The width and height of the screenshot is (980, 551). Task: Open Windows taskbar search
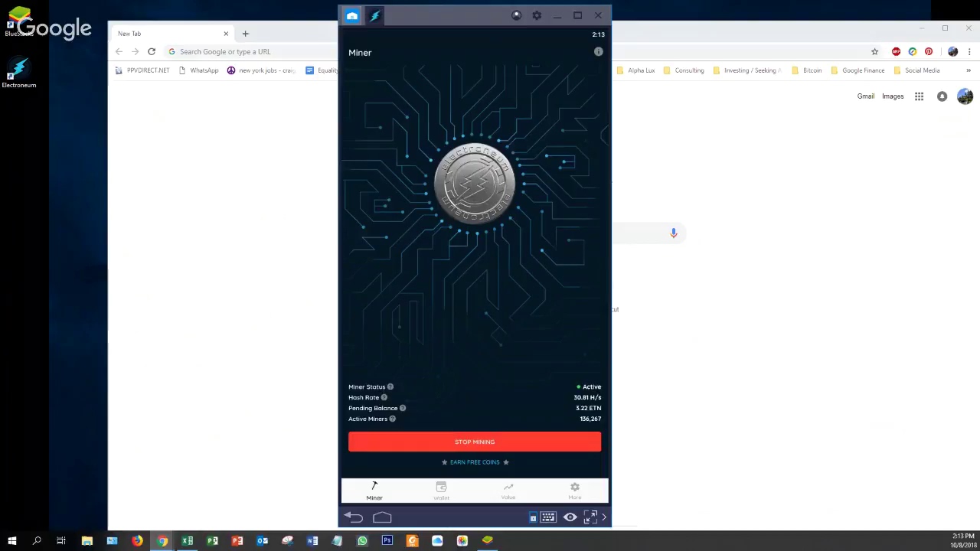[37, 541]
